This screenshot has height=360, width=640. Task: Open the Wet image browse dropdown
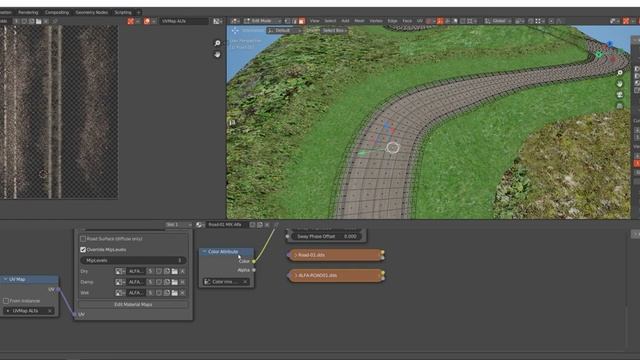pyautogui.click(x=119, y=293)
